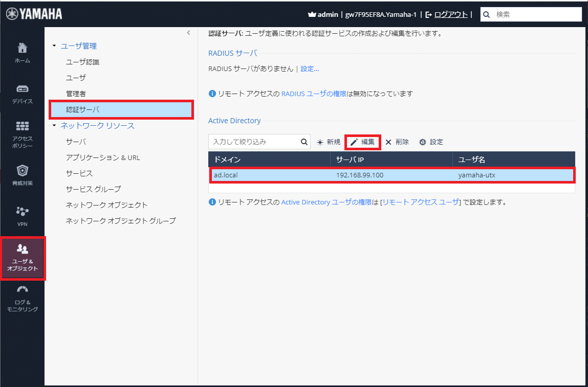Collapse the ユーザ管理 tree group
Screen dimensions: 588x387
pos(54,46)
